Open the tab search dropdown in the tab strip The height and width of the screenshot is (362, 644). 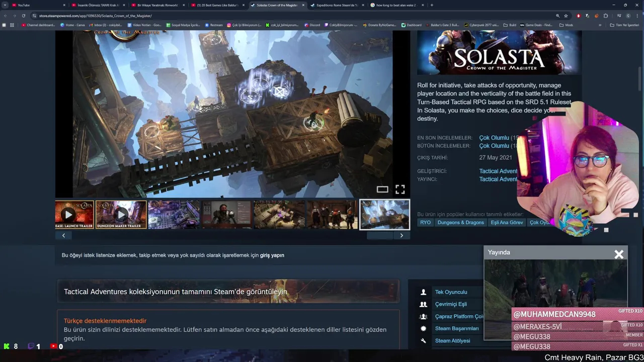pyautogui.click(x=5, y=5)
